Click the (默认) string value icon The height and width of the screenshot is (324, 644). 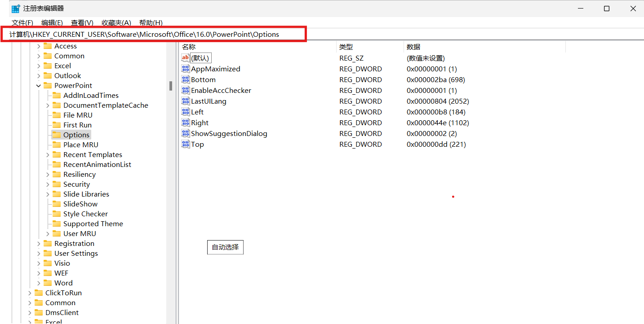point(186,58)
